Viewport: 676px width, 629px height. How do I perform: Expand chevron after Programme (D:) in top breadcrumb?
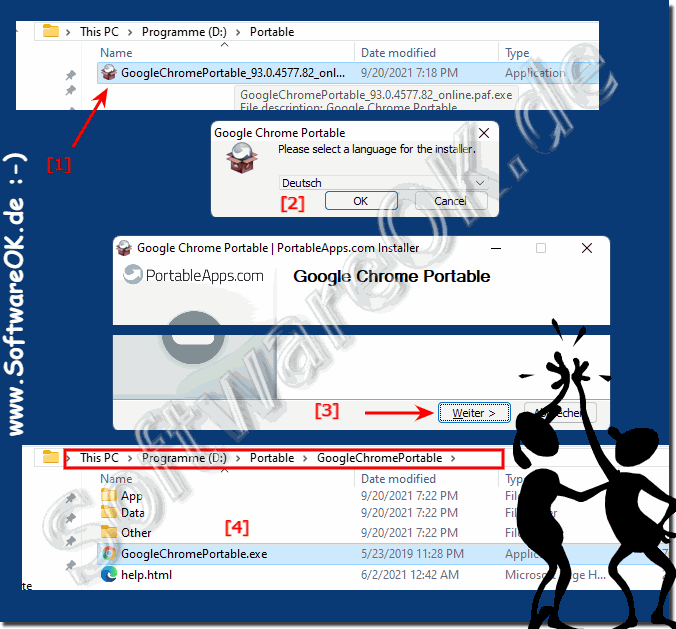[238, 32]
